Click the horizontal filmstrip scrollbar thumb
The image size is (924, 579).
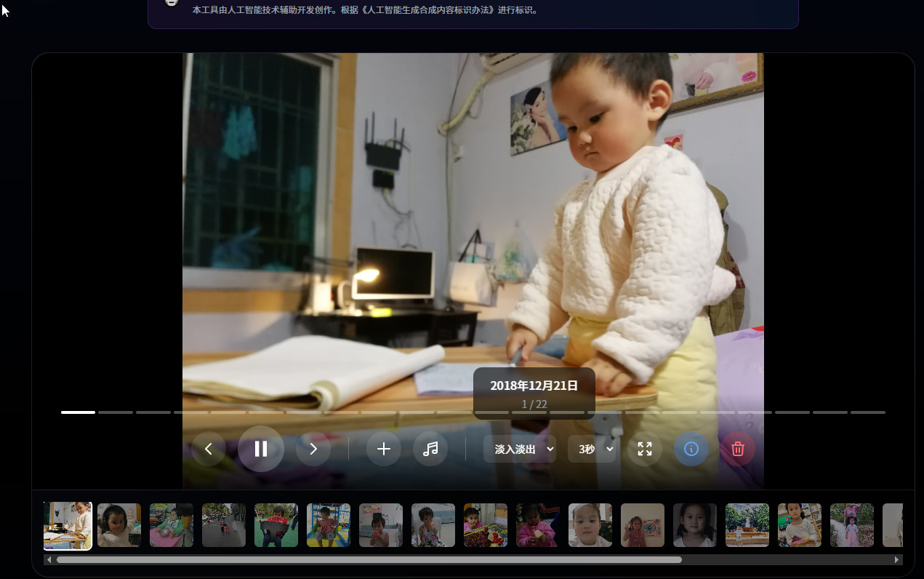click(369, 560)
